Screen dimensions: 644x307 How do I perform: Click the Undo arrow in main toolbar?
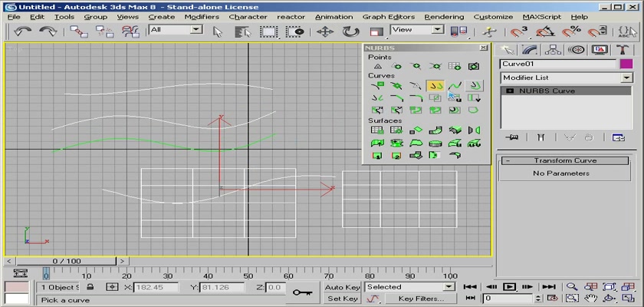coord(22,31)
